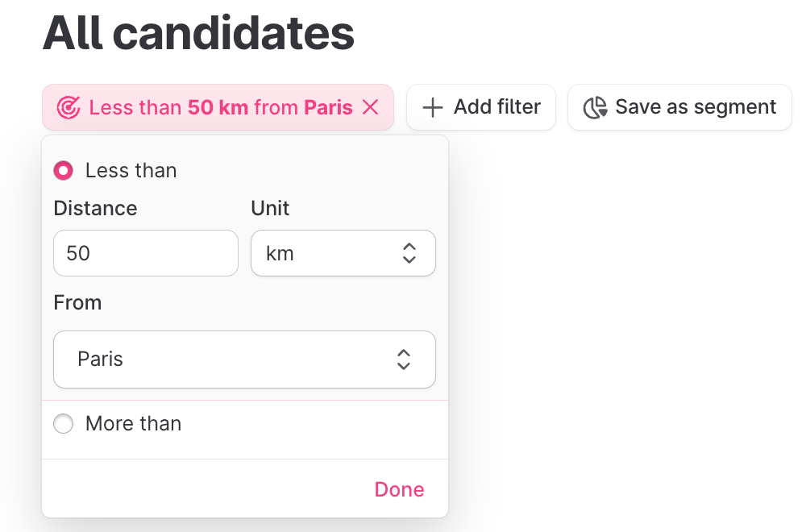Click the "More than" option label
Image resolution: width=806 pixels, height=532 pixels.
(133, 424)
